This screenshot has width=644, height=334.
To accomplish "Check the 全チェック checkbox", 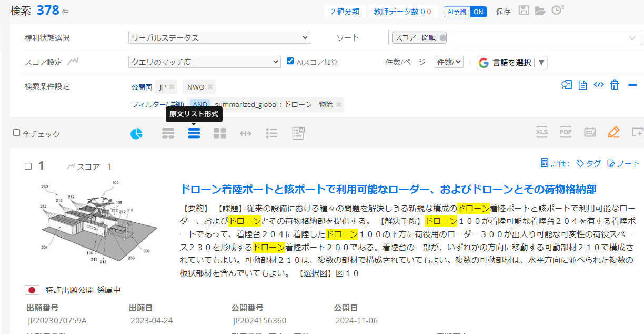I will [x=17, y=133].
